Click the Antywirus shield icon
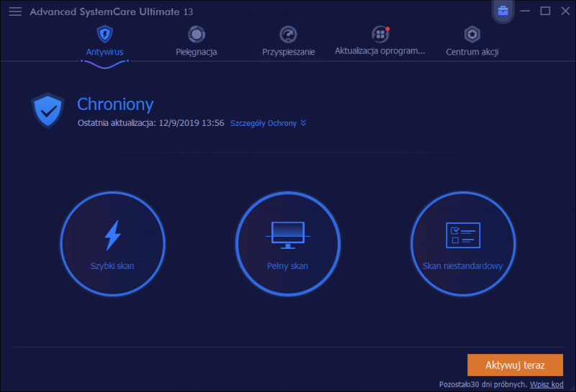 104,34
